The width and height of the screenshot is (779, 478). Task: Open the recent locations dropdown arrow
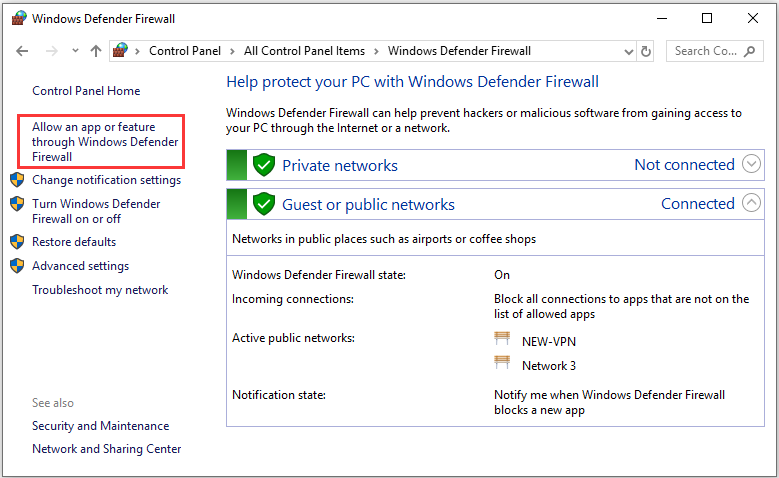(75, 51)
